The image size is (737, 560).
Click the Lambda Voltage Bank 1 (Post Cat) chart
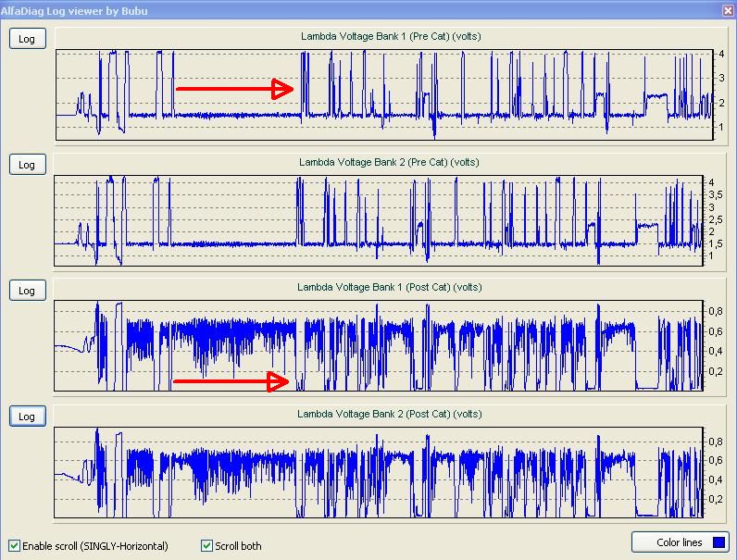pyautogui.click(x=379, y=345)
